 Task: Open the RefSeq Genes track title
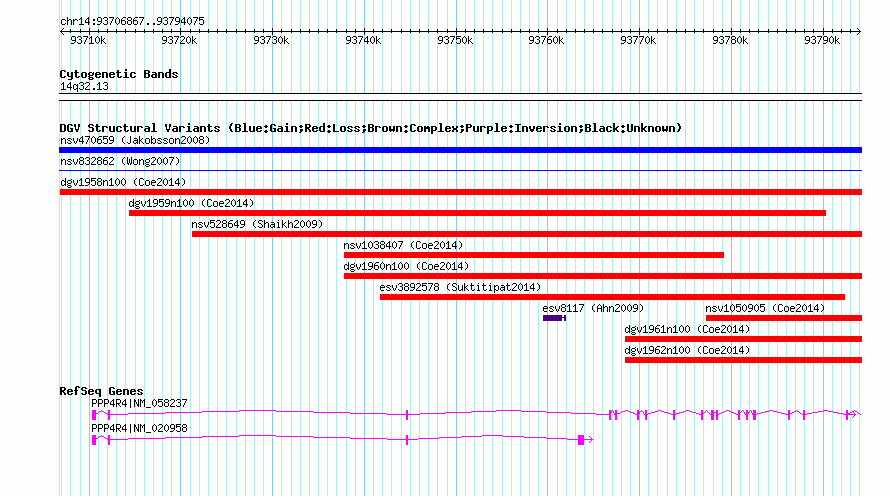(x=101, y=391)
